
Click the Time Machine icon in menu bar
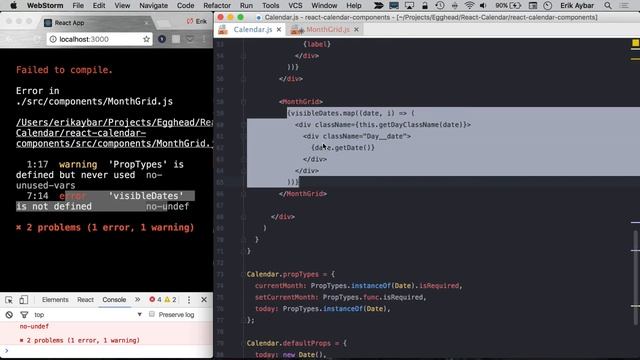(x=440, y=5)
